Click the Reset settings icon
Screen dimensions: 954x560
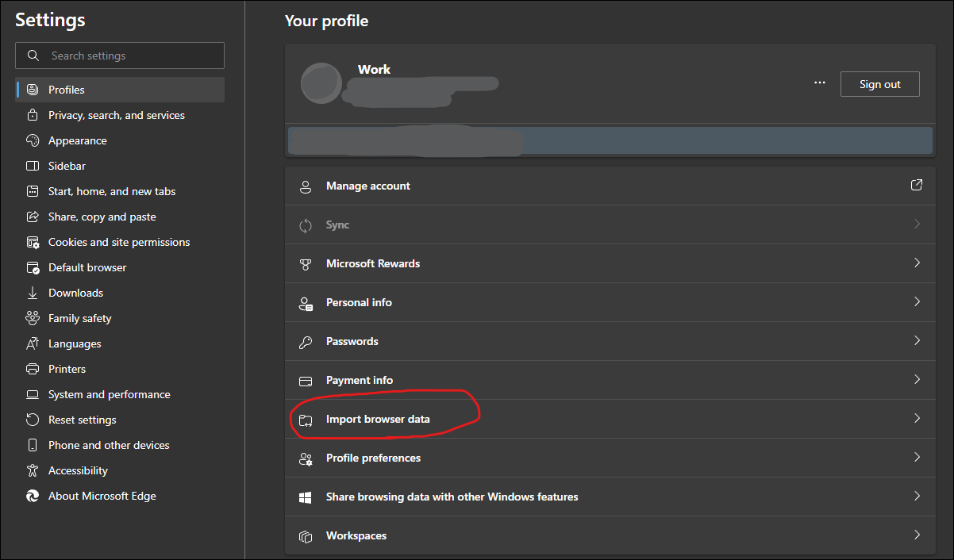coord(33,420)
